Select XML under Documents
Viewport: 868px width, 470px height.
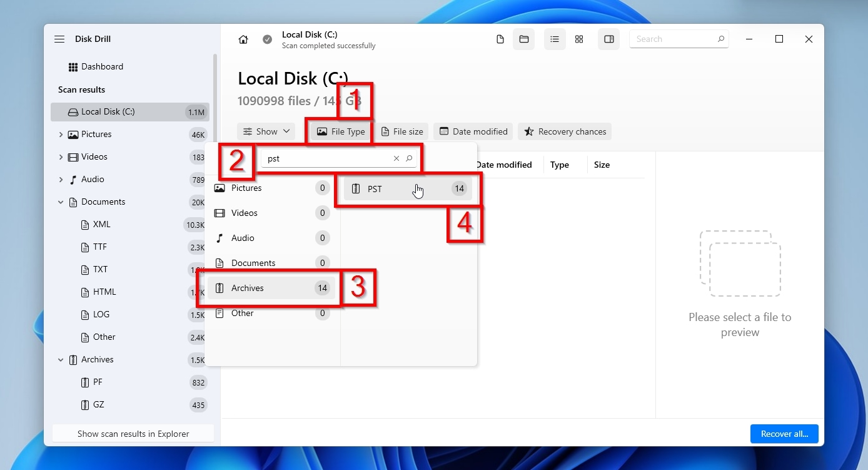(x=101, y=225)
